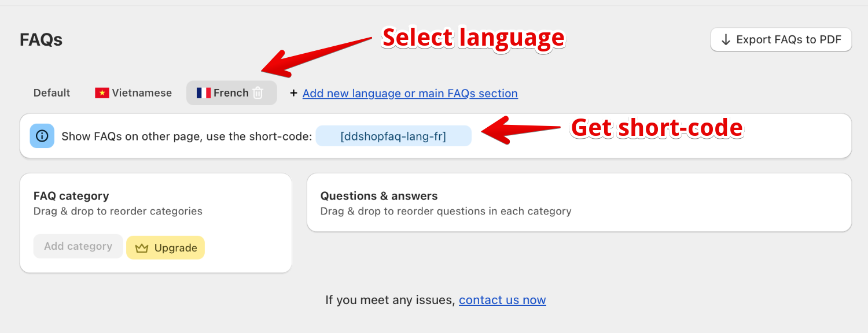Click the FAQs page title
The image size is (868, 333).
coord(41,40)
